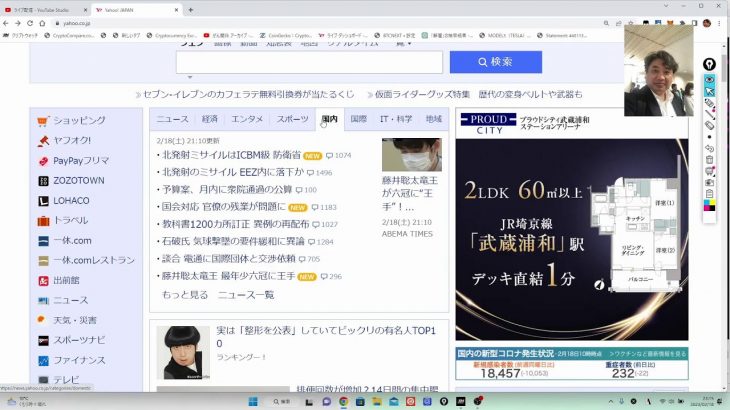Select the cursor arrow annotation tool
730x410 pixels.
click(x=709, y=91)
